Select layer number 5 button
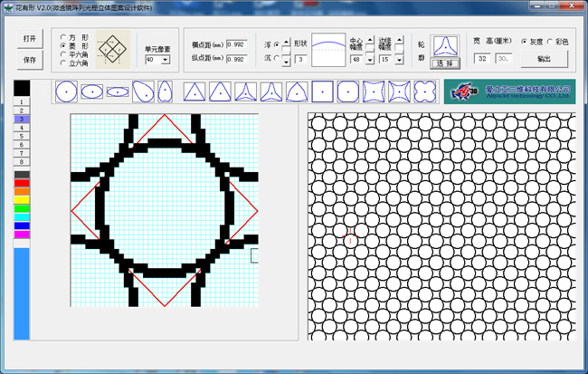 (22, 136)
